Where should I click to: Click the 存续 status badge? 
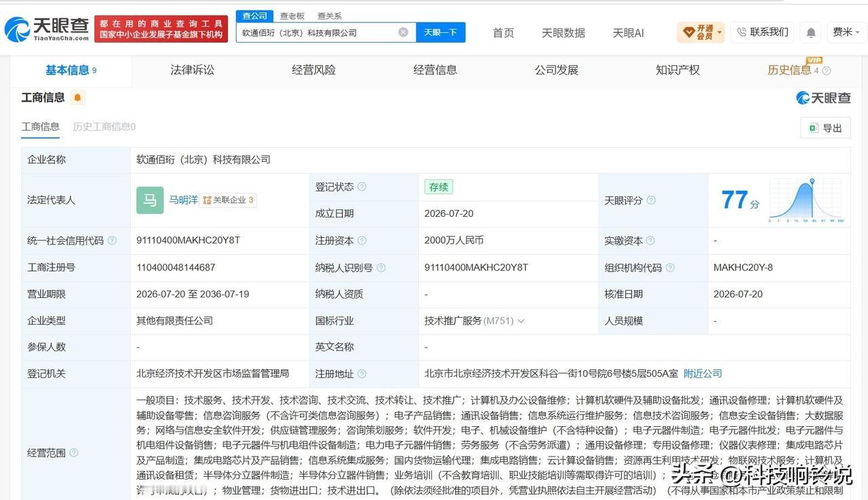439,187
